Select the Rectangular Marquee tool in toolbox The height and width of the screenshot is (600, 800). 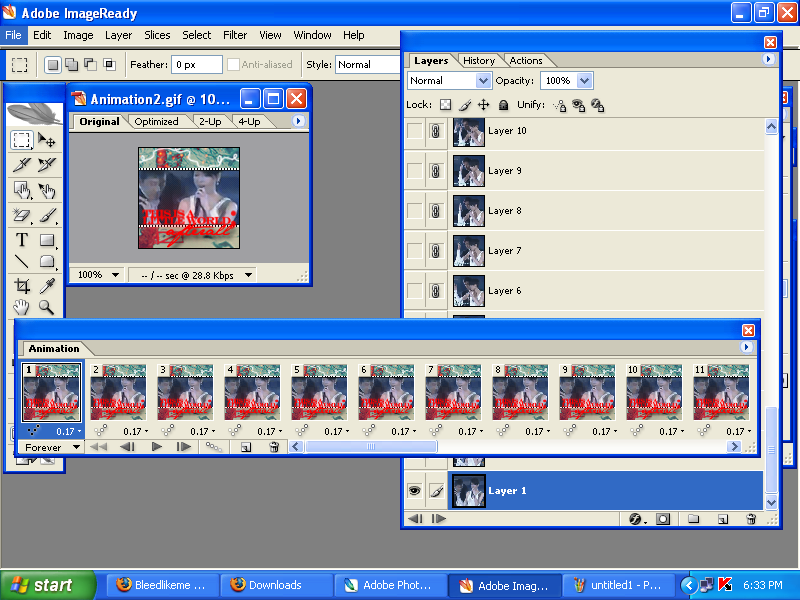click(21, 140)
